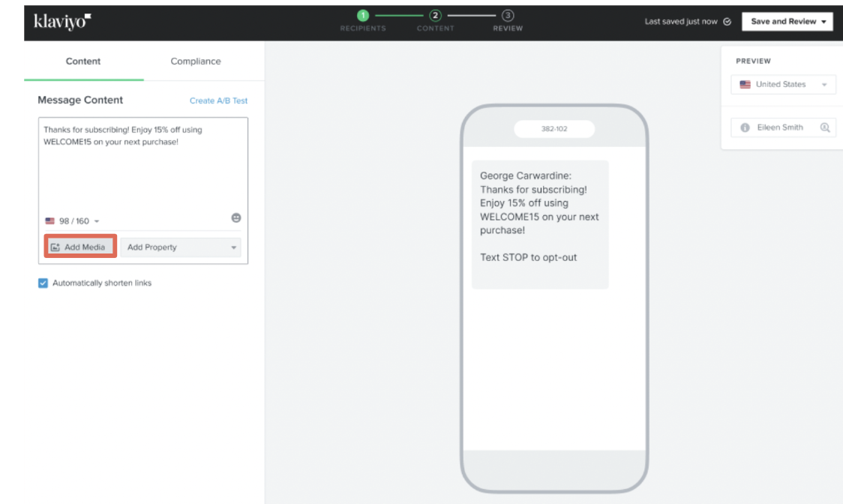
Task: Click the Save and Review button
Action: [787, 21]
